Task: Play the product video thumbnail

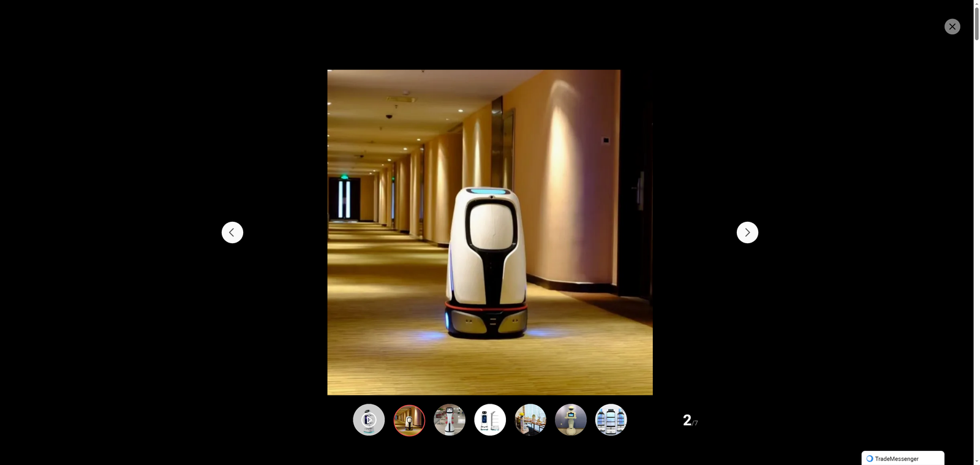Action: pyautogui.click(x=369, y=420)
